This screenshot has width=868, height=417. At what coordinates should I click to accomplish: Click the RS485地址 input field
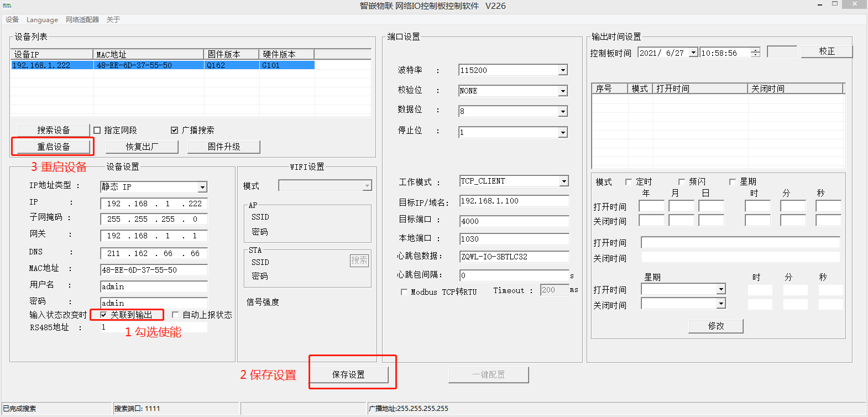[154, 327]
